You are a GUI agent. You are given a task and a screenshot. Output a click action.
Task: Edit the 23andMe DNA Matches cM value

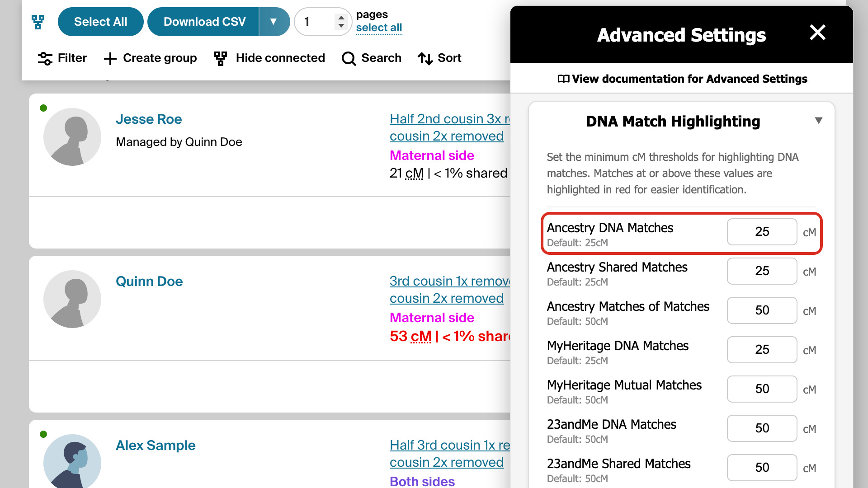click(x=762, y=428)
